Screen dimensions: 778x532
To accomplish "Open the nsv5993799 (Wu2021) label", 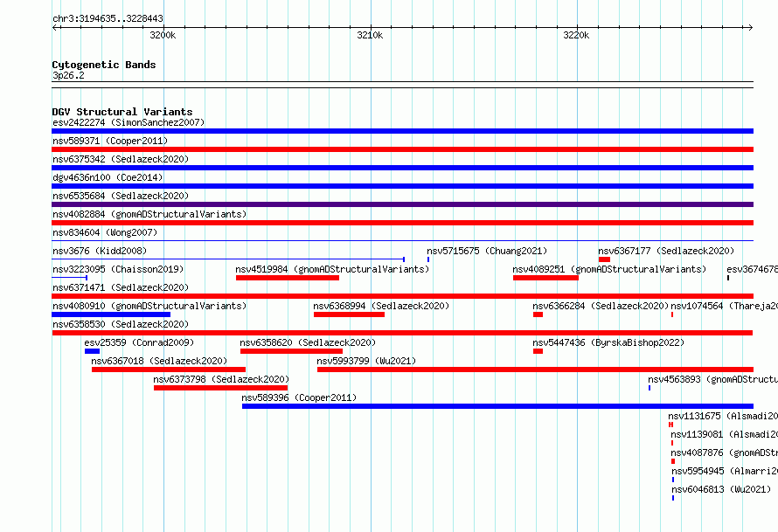I will tap(366, 361).
